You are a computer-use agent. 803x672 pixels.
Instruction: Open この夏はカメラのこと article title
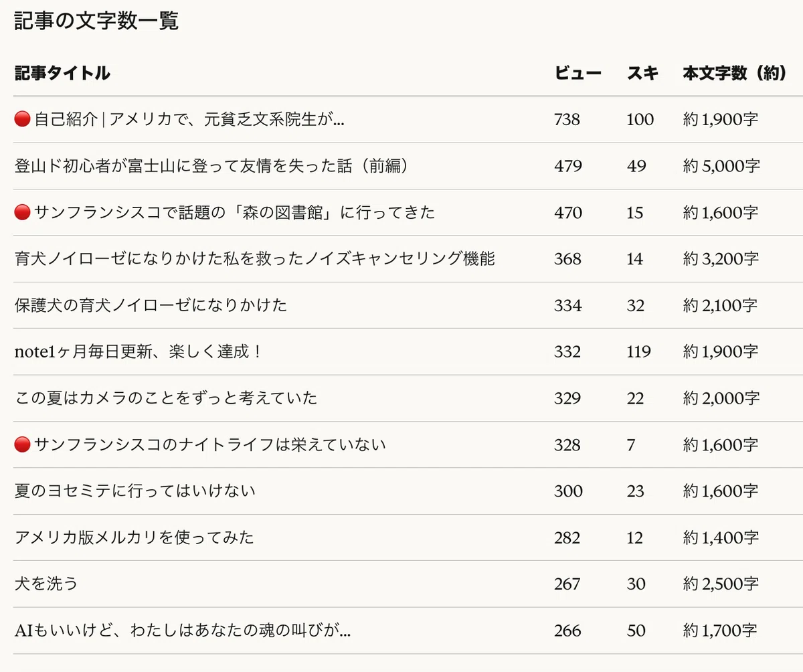tap(166, 398)
